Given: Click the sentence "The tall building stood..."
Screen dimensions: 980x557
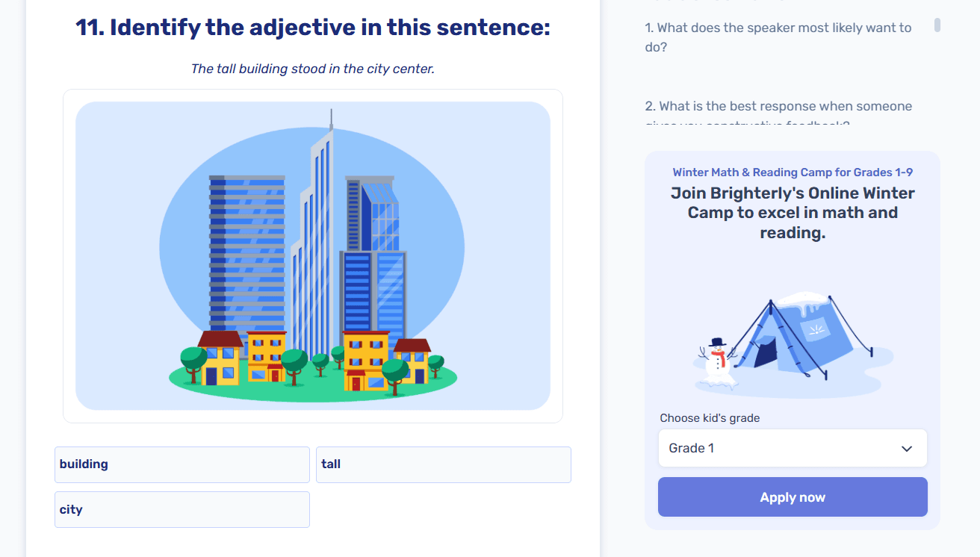Looking at the screenshot, I should tap(312, 69).
